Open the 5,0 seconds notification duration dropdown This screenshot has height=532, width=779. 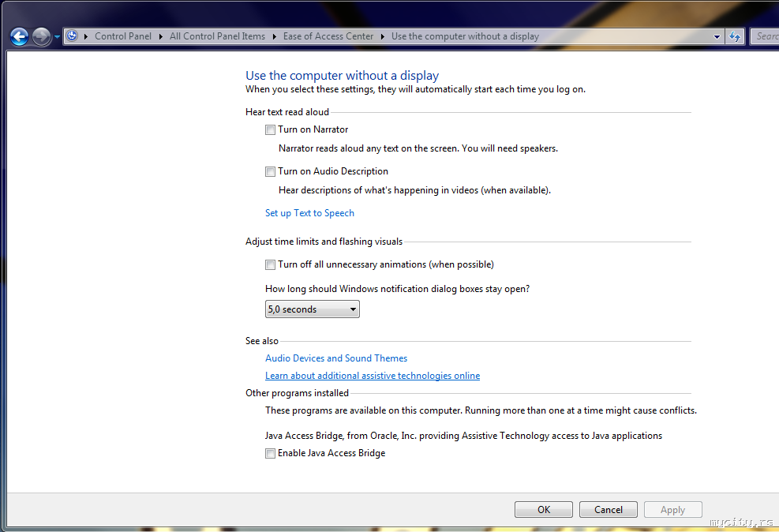(312, 309)
